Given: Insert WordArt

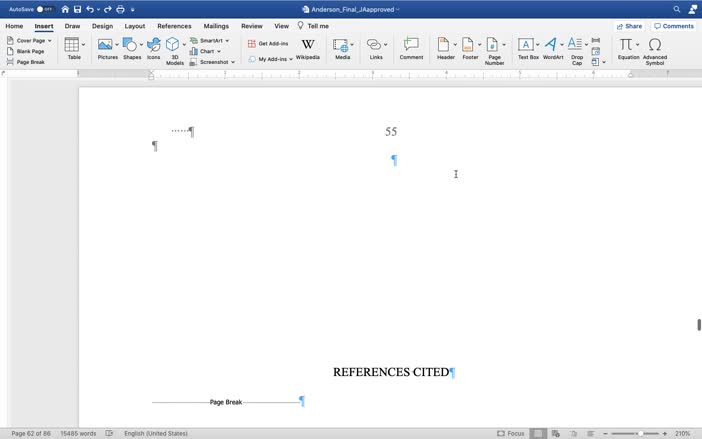Looking at the screenshot, I should click(x=553, y=49).
